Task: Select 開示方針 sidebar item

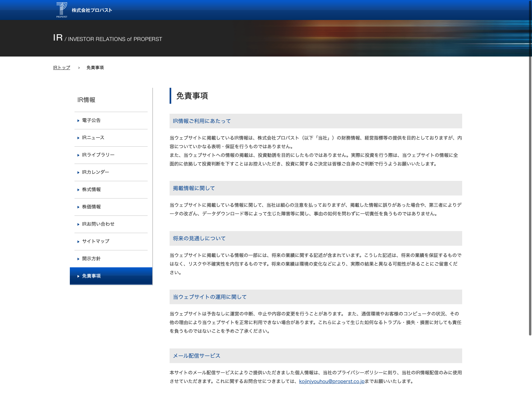Action: [x=91, y=259]
